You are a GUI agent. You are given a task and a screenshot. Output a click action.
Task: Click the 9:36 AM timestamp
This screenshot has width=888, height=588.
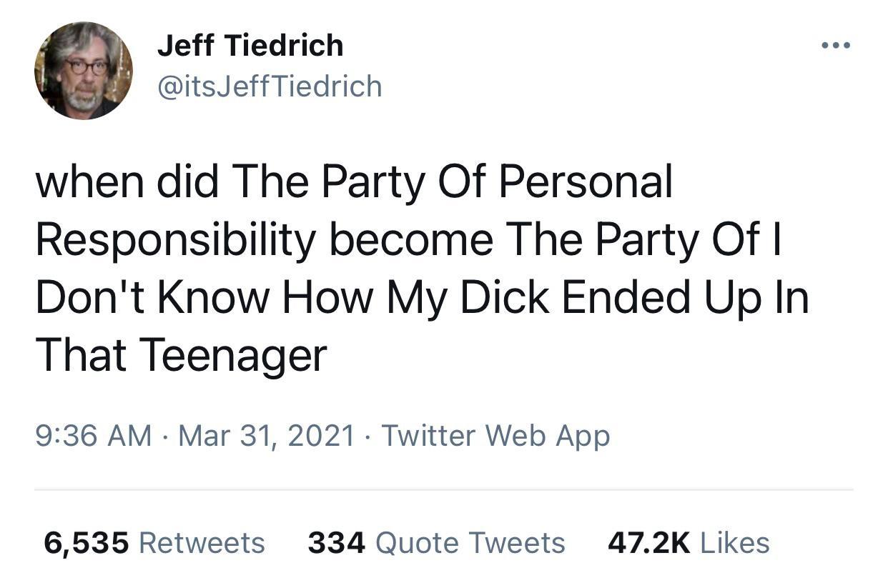(94, 435)
